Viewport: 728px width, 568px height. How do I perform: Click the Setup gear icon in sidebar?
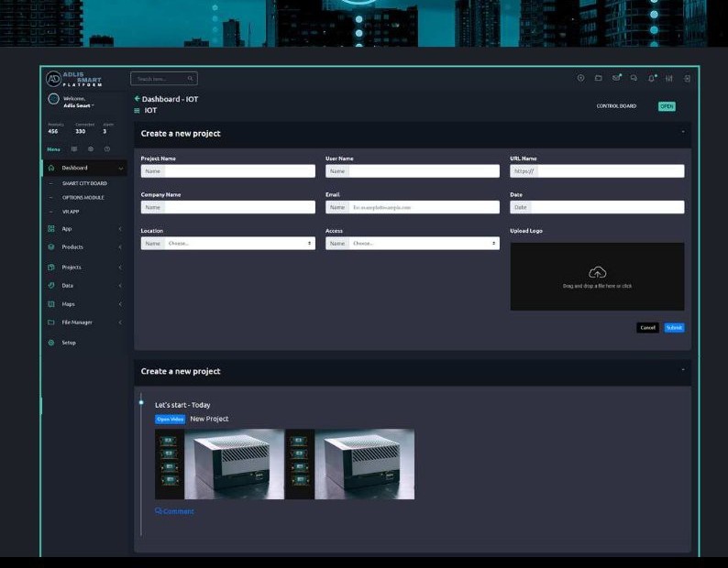click(51, 343)
